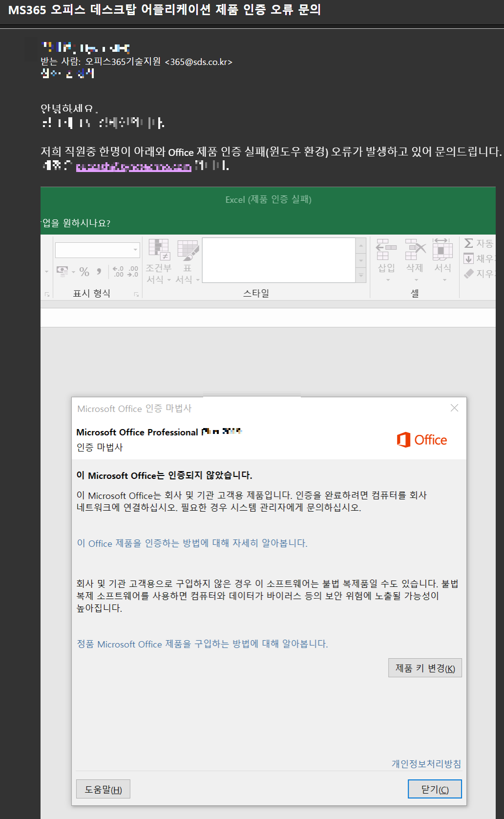
Task: Open 조건부 서식 (Conditional Formatting) menu
Action: 159,261
